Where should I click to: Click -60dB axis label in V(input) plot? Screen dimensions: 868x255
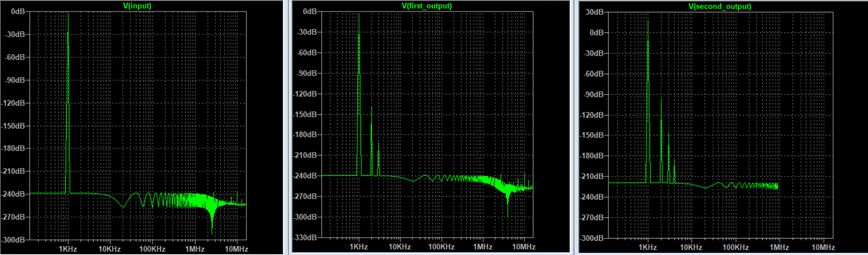pos(15,57)
